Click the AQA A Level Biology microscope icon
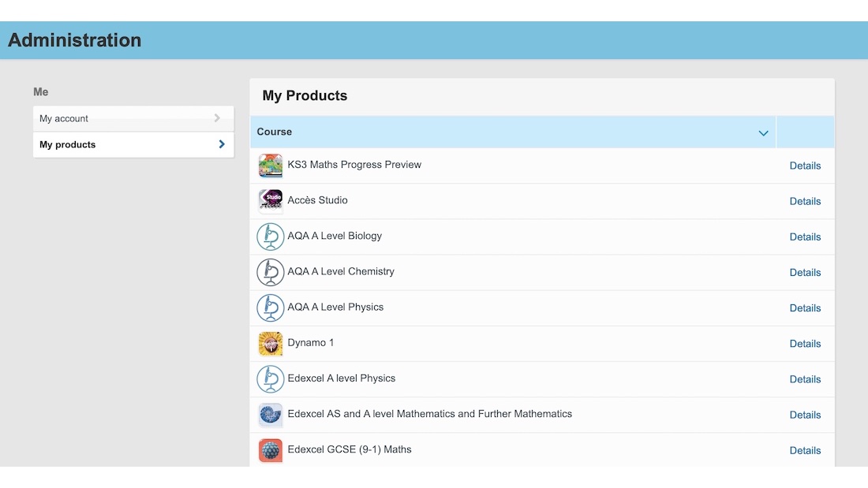This screenshot has width=868, height=488. click(270, 237)
